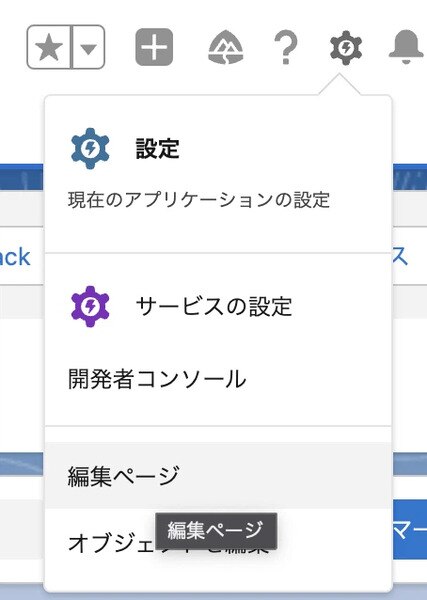
Task: Click the partially hidden ス tab at right
Action: click(x=400, y=256)
